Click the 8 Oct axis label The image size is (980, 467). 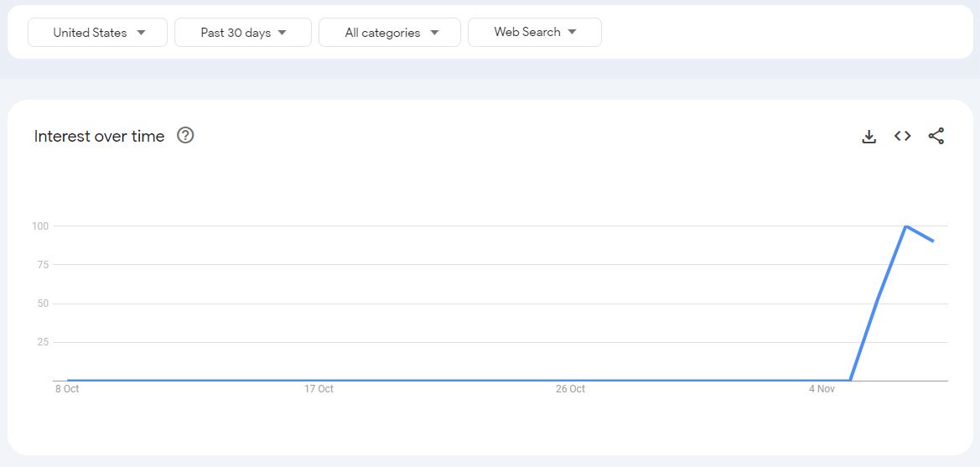coord(67,389)
